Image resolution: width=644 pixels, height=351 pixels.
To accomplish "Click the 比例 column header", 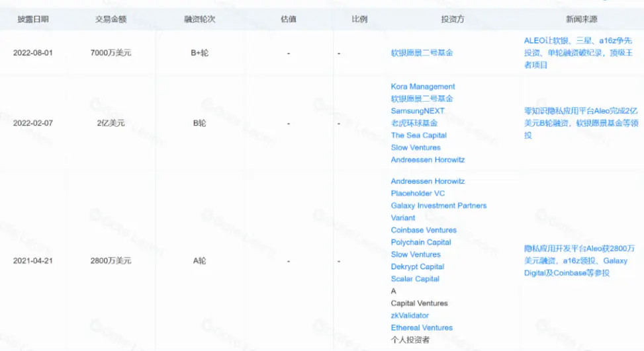I will (359, 19).
